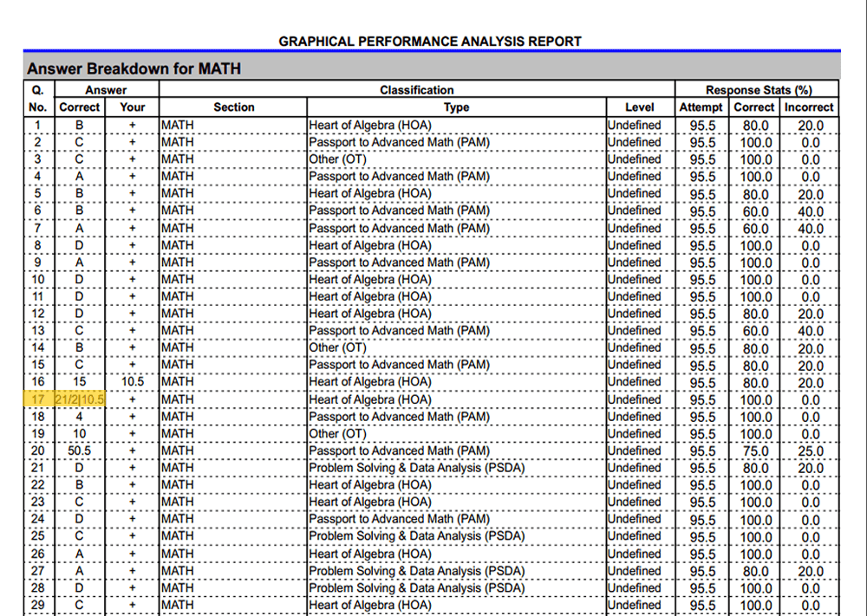Select the "Incorrect" column header
Image resolution: width=867 pixels, height=616 pixels.
pos(808,107)
